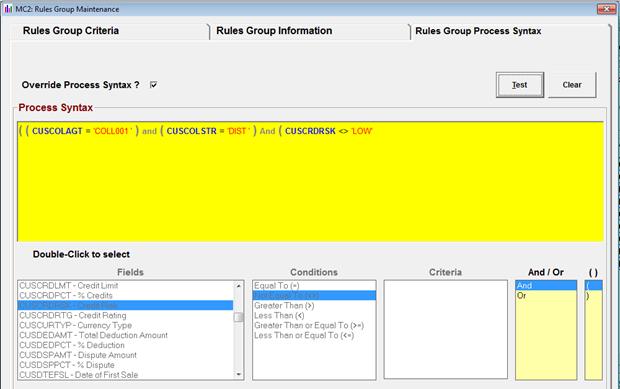Select And in the And / Or list

pos(546,285)
